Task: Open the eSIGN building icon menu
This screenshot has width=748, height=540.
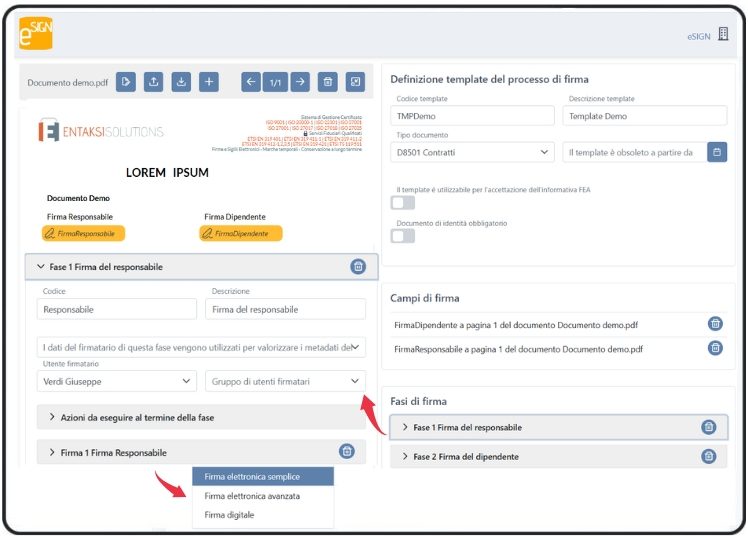Action: pyautogui.click(x=723, y=34)
